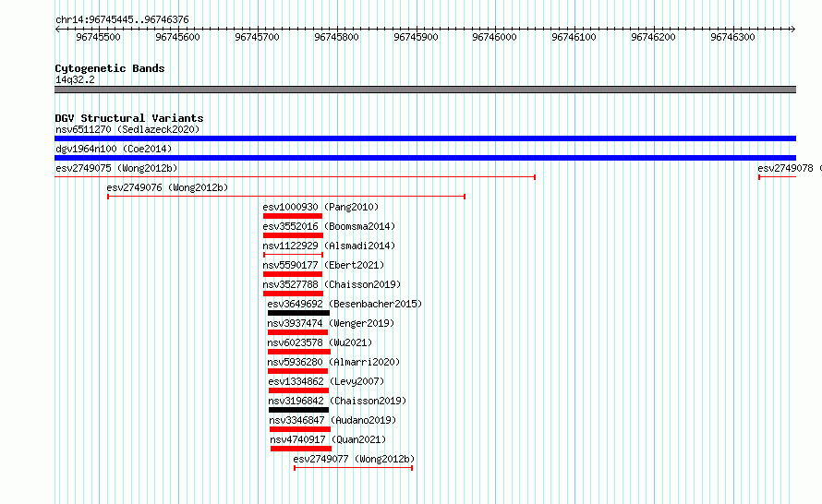Select the nsv3937474 (Wenger2019) label
The width and height of the screenshot is (822, 504).
pyautogui.click(x=331, y=323)
